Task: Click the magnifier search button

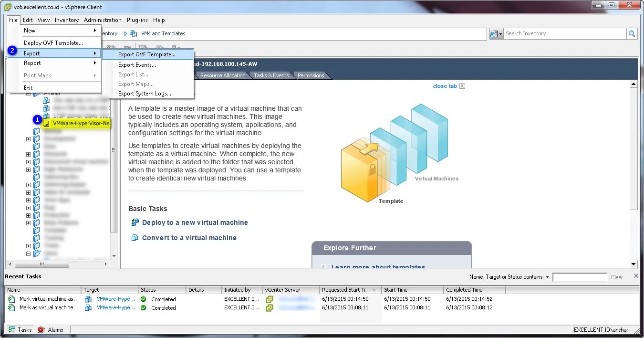Action: pyautogui.click(x=632, y=34)
